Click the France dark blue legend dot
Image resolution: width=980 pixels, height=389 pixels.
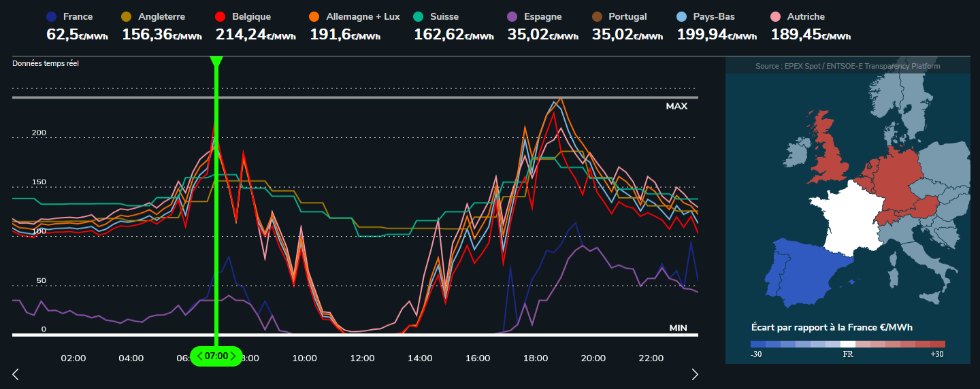click(52, 16)
